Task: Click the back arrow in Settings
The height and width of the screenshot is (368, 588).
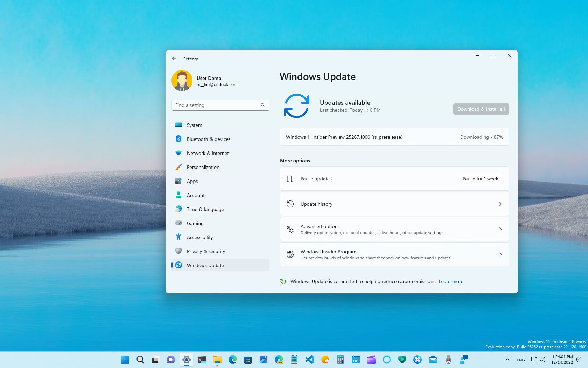Action: (174, 59)
